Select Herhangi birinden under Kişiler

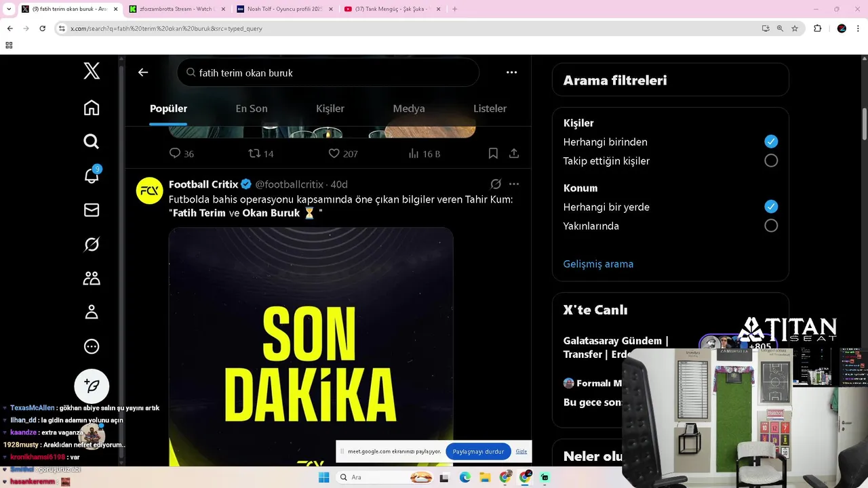point(771,142)
